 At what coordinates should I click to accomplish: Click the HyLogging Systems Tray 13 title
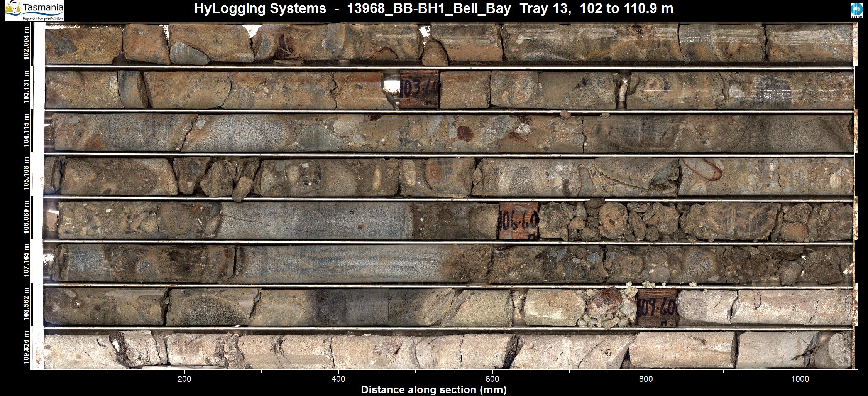(433, 8)
